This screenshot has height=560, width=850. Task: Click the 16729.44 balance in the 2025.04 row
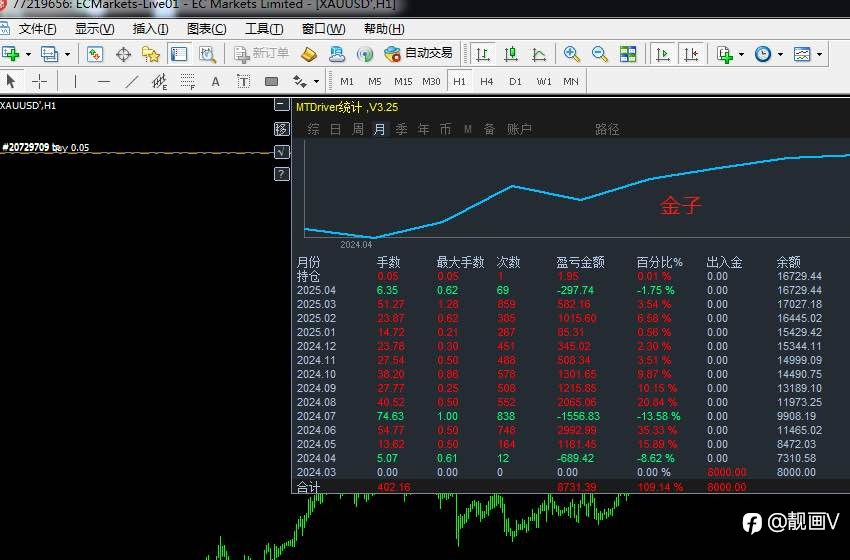[x=799, y=290]
